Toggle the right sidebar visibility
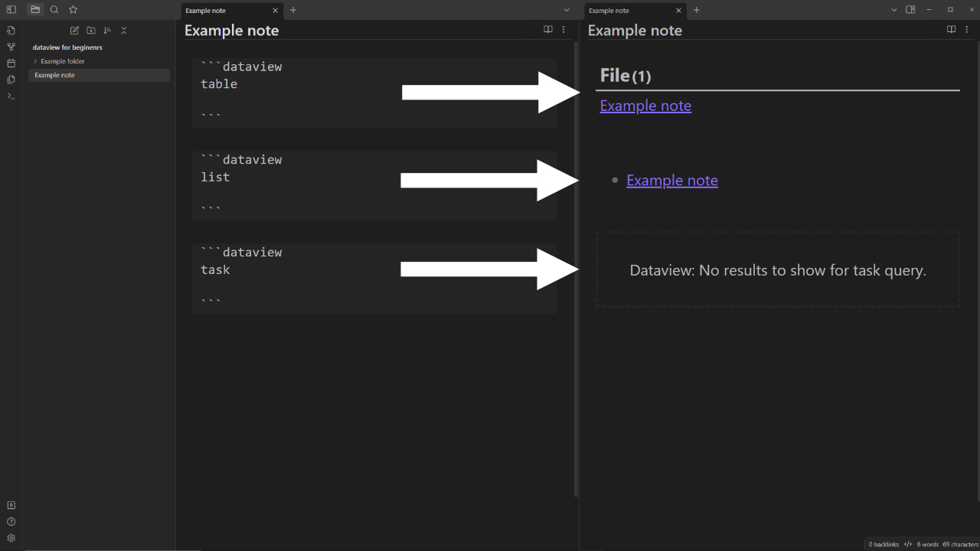980x551 pixels. tap(910, 10)
